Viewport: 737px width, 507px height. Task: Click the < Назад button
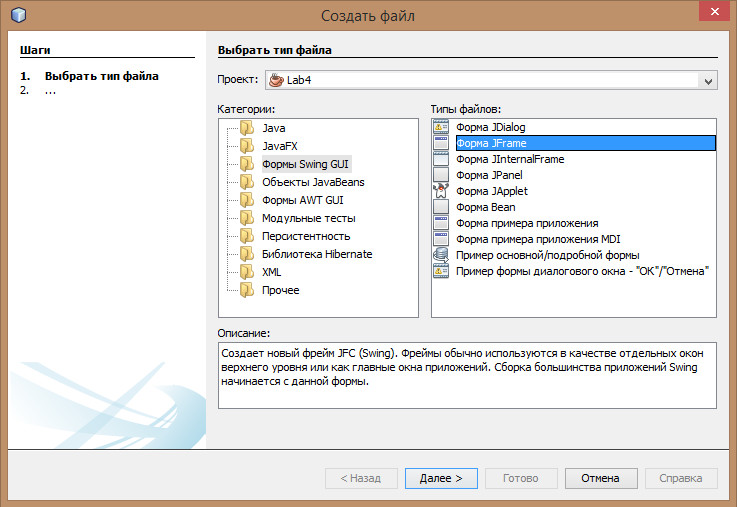361,478
